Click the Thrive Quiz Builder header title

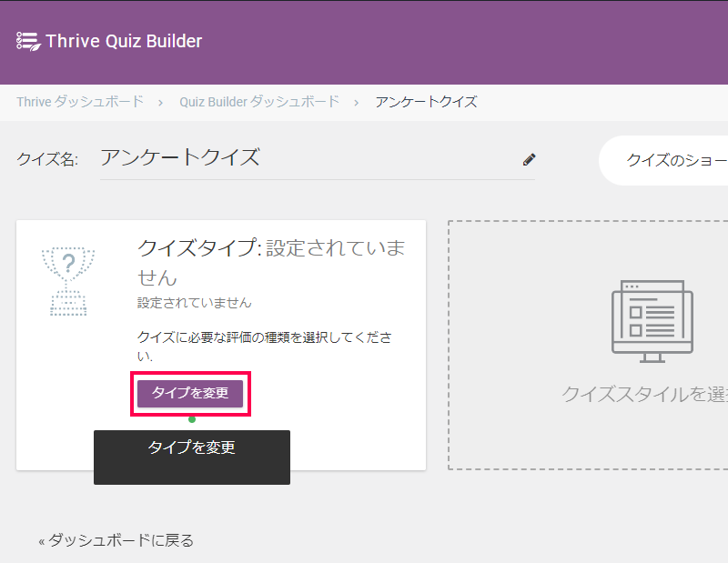point(124,41)
